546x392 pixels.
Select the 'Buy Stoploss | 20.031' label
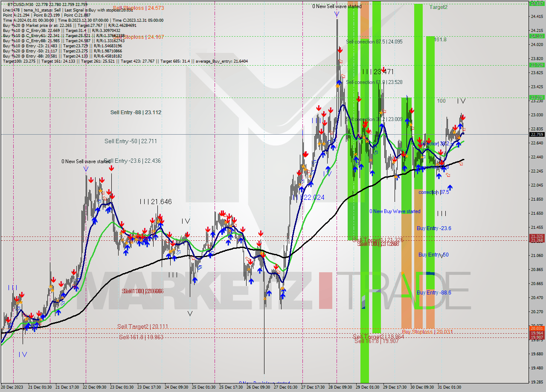[427, 331]
